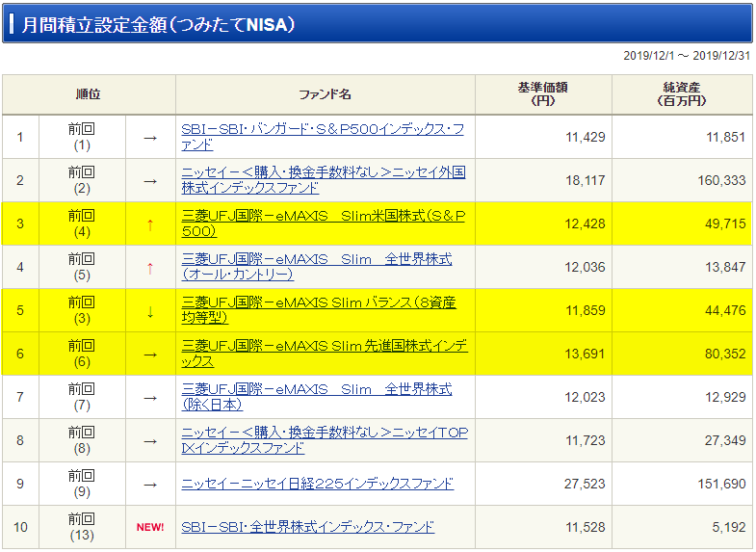Open eMAXIS Slim 先進国株式インデックス link
Image resolution: width=756 pixels, height=552 pixels.
pyautogui.click(x=325, y=354)
